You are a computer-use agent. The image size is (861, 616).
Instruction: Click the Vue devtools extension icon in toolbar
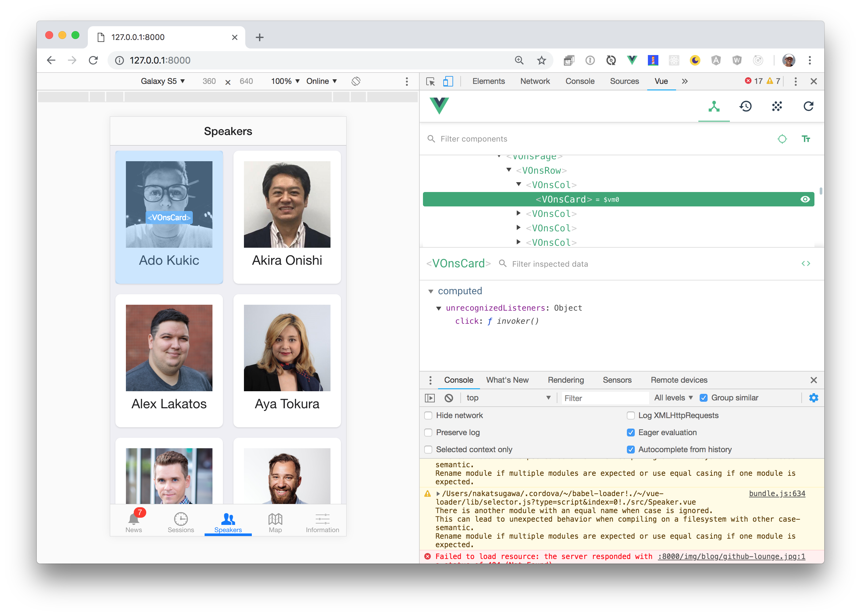click(x=632, y=60)
